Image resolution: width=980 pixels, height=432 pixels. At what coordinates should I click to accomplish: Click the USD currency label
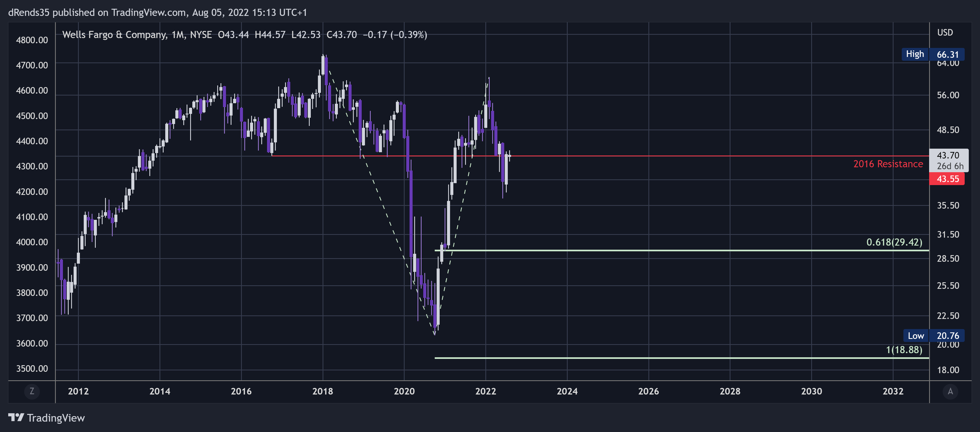[x=945, y=32]
